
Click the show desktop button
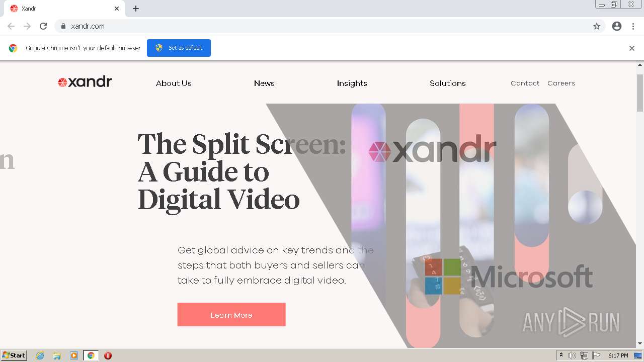tap(638, 355)
